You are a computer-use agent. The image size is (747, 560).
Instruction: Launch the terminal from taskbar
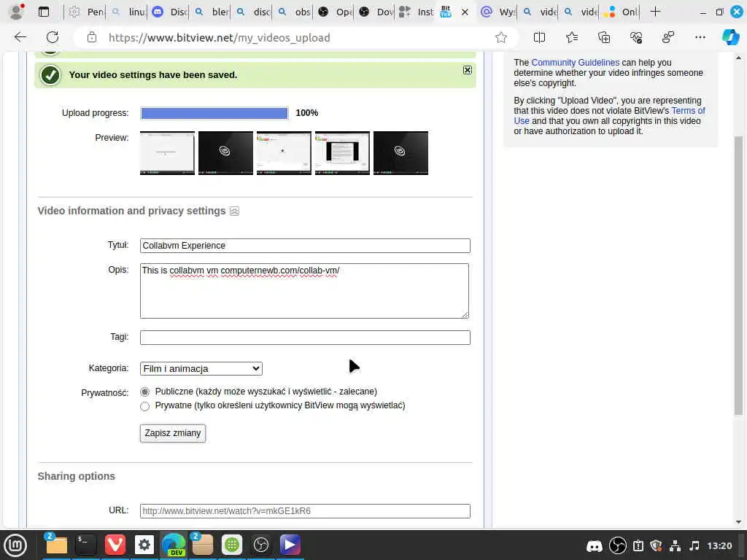click(86, 545)
